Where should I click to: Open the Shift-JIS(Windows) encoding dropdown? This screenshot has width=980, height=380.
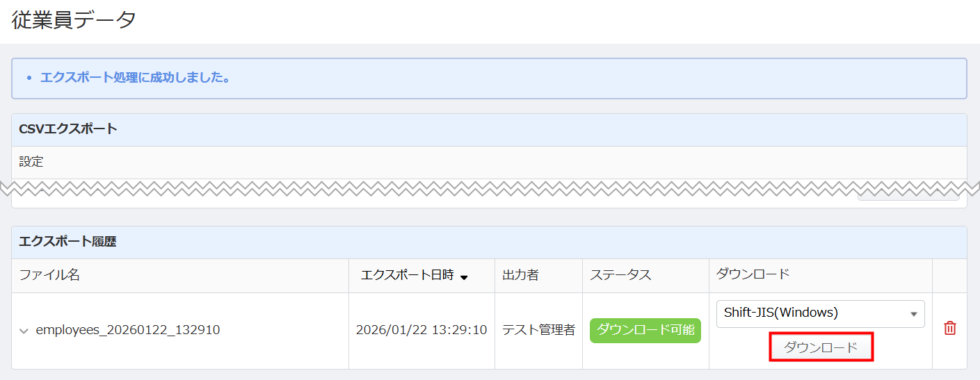820,313
